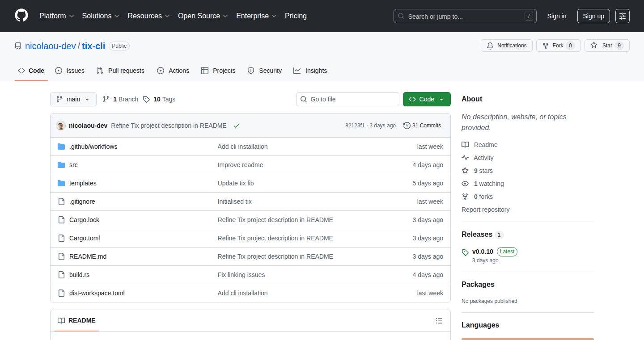Click the bell icon in Notifications button
The height and width of the screenshot is (340, 644).
click(x=490, y=46)
